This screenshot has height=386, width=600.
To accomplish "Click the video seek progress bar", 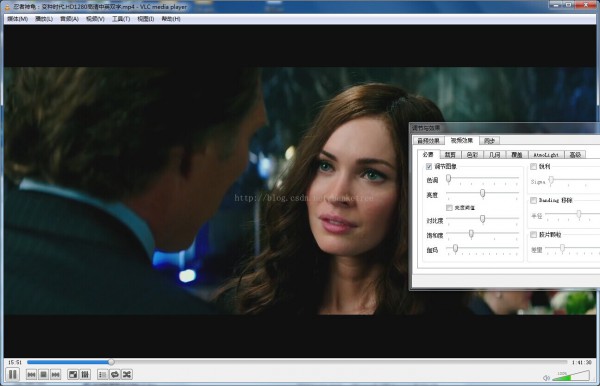I will (297, 362).
